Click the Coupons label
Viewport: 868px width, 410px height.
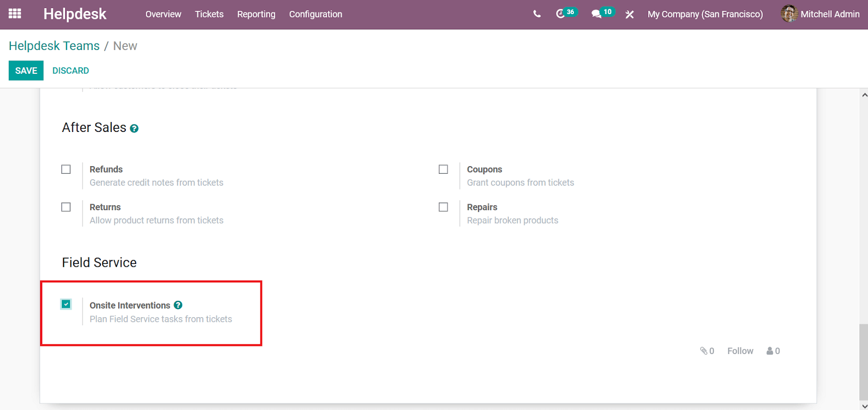(484, 169)
